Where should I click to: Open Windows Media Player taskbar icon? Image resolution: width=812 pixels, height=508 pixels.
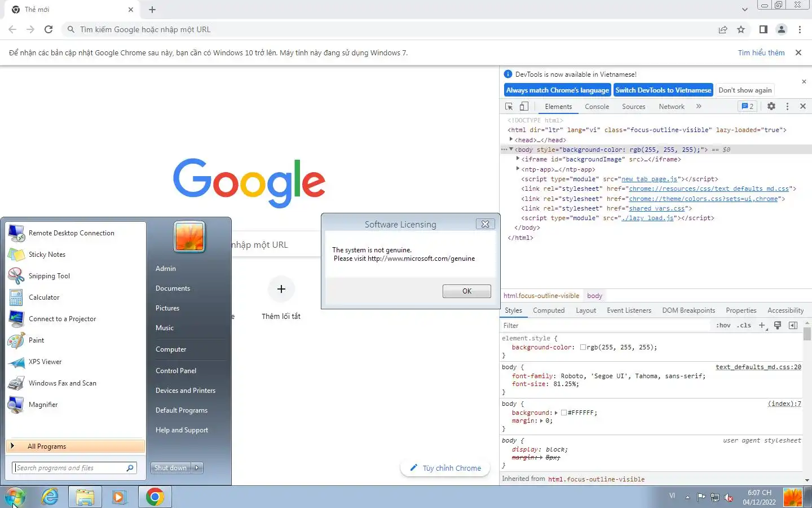(119, 497)
